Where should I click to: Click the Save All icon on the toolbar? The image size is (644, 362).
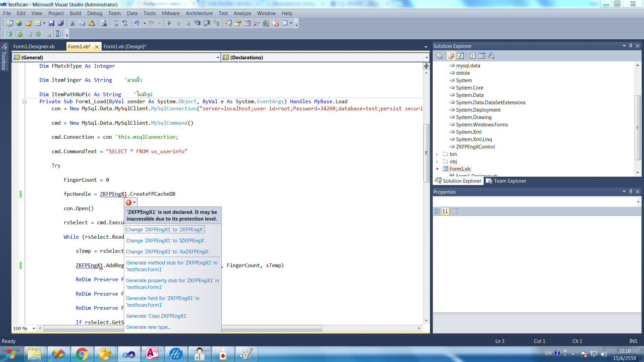[x=61, y=23]
